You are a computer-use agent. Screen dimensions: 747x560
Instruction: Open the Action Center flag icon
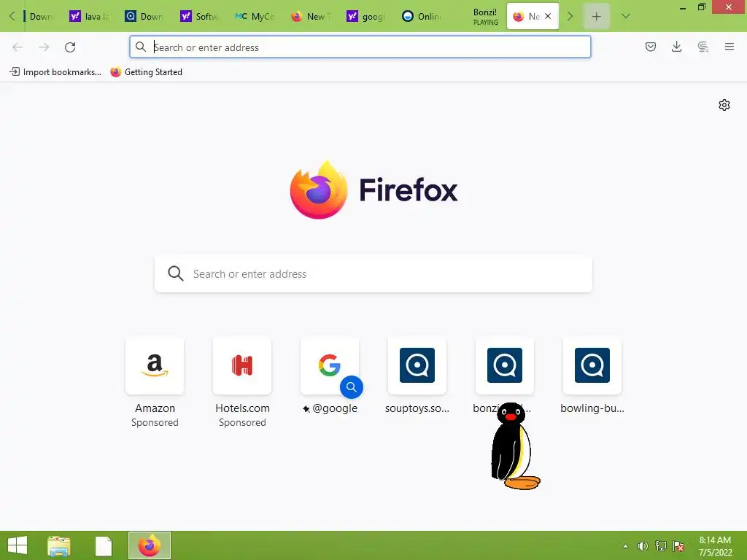pyautogui.click(x=678, y=546)
